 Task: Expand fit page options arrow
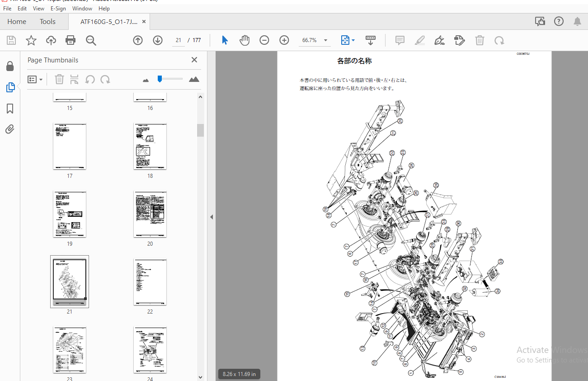pos(353,40)
